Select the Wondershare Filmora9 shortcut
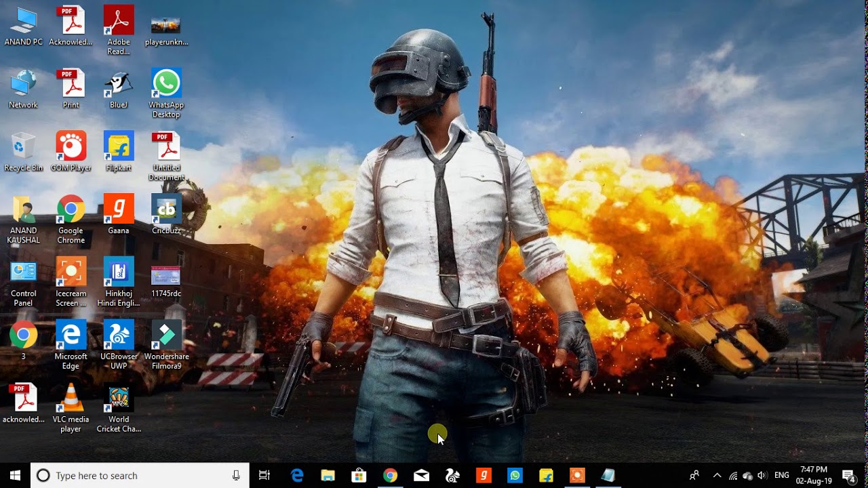This screenshot has height=488, width=868. (166, 346)
